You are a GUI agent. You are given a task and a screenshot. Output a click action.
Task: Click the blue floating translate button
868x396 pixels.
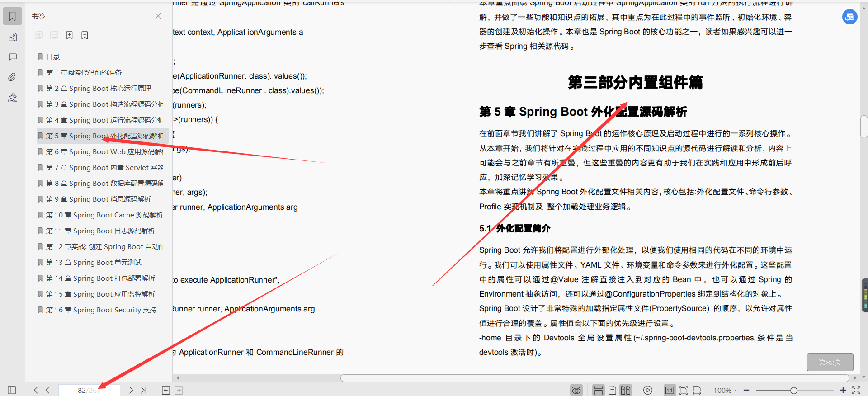pyautogui.click(x=850, y=17)
